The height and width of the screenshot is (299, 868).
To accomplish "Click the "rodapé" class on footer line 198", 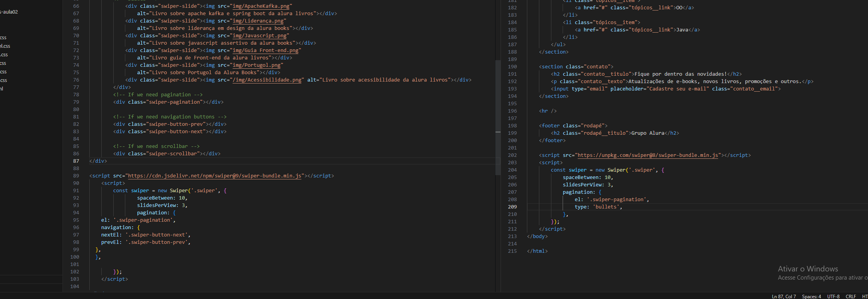I will 593,126.
